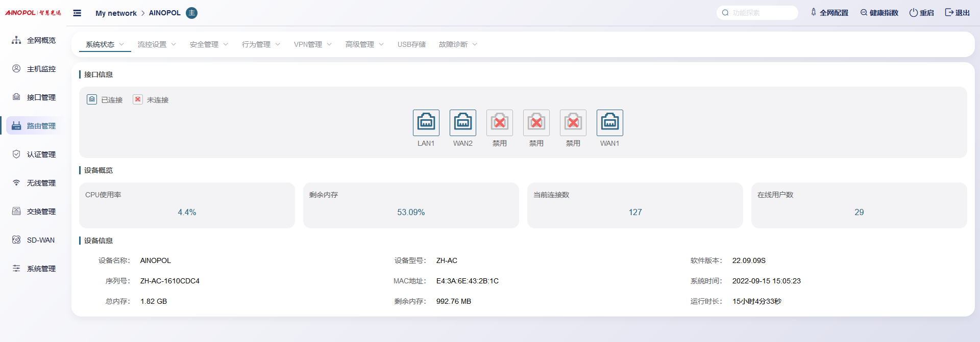Switch to the USB存储 tab
The height and width of the screenshot is (342, 980).
411,44
